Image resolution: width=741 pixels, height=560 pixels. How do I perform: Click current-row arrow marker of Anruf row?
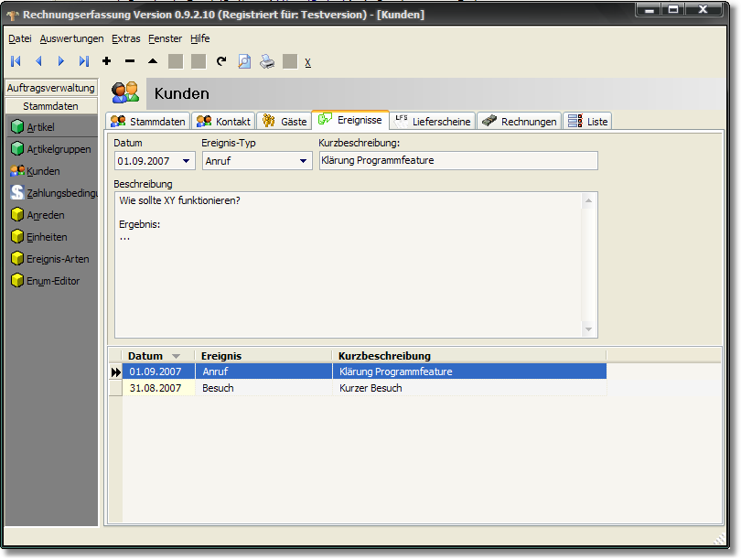click(116, 372)
